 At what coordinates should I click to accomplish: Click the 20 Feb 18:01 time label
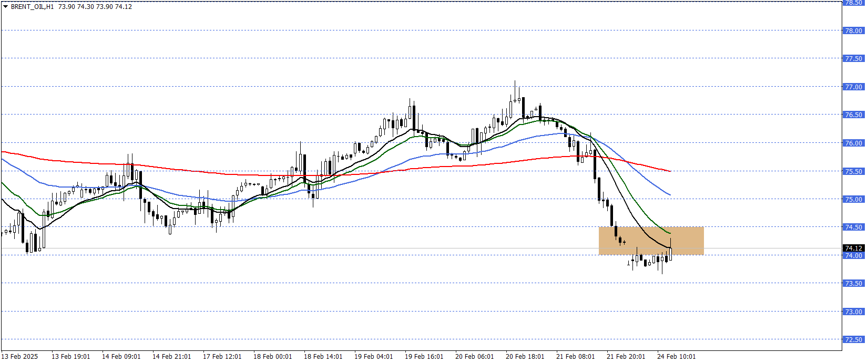coord(525,356)
